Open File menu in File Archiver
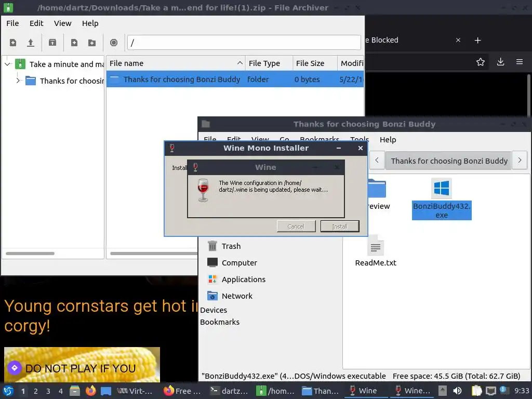 12,23
